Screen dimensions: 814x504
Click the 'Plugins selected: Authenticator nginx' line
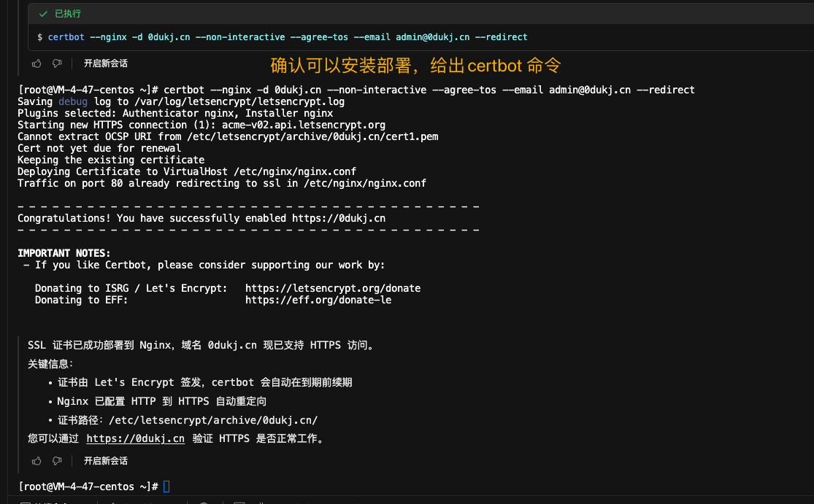175,113
